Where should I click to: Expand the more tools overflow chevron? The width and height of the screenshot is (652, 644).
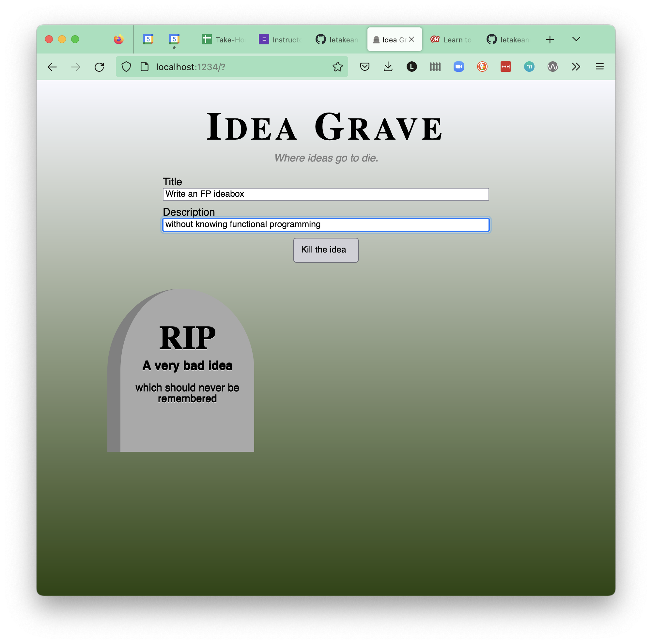576,67
